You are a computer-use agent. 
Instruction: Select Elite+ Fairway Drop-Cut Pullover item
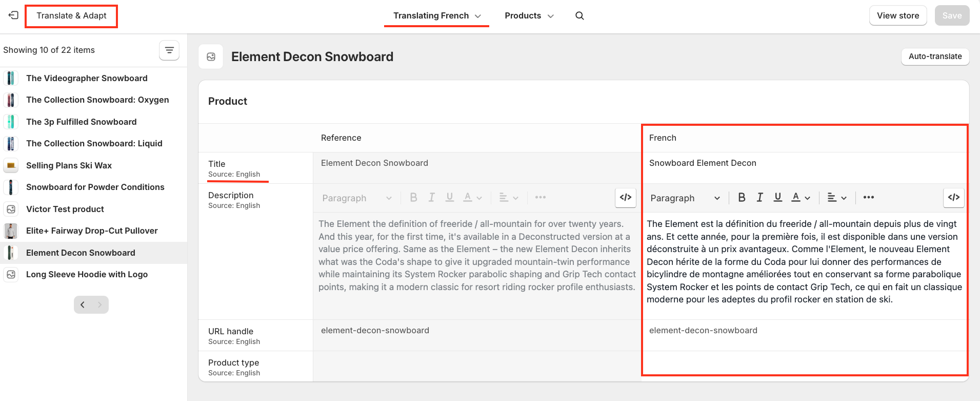[93, 231]
